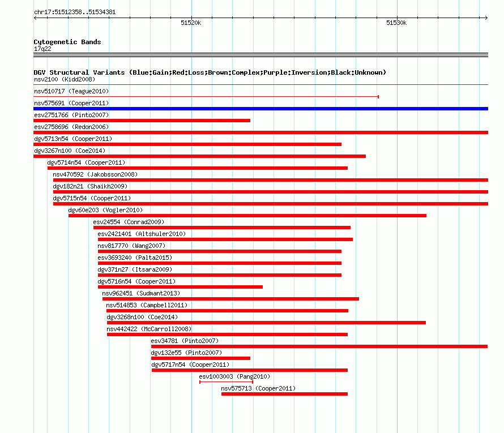This screenshot has width=504, height=433.
Task: Select dgv132e55 (Pinto2007) label
Action: (186, 353)
